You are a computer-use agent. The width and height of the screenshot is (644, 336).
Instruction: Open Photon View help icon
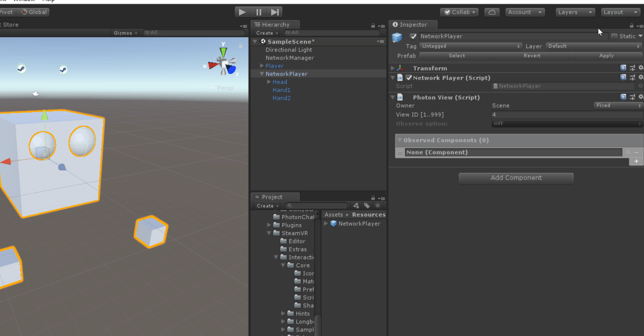point(623,97)
